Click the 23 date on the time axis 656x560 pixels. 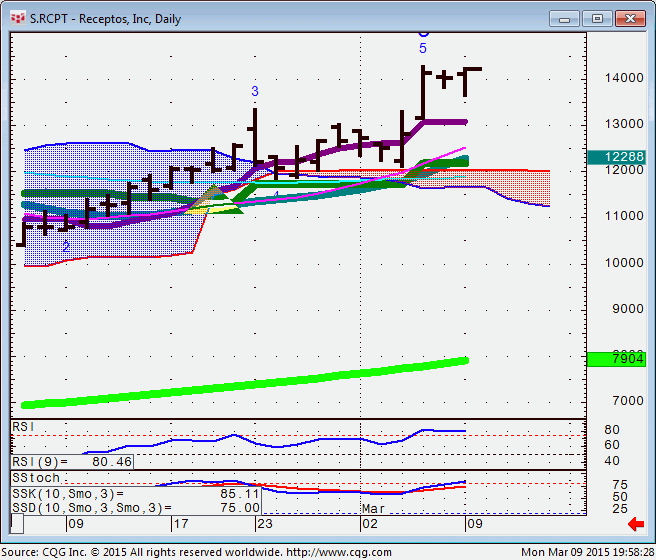coord(265,524)
